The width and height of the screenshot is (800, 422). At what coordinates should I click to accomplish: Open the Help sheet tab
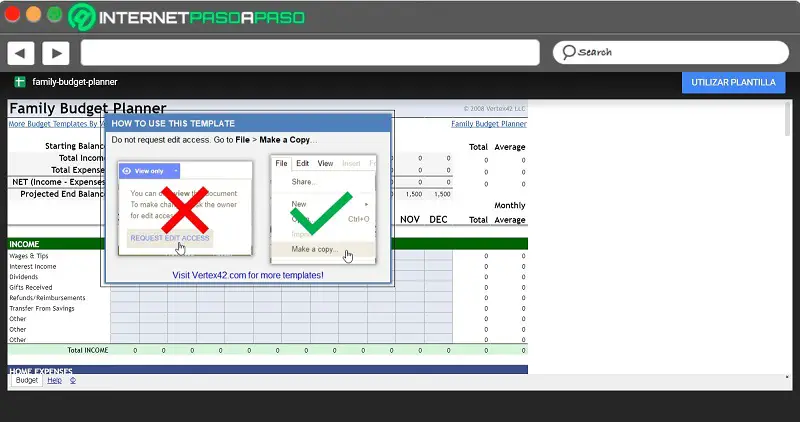(x=54, y=380)
